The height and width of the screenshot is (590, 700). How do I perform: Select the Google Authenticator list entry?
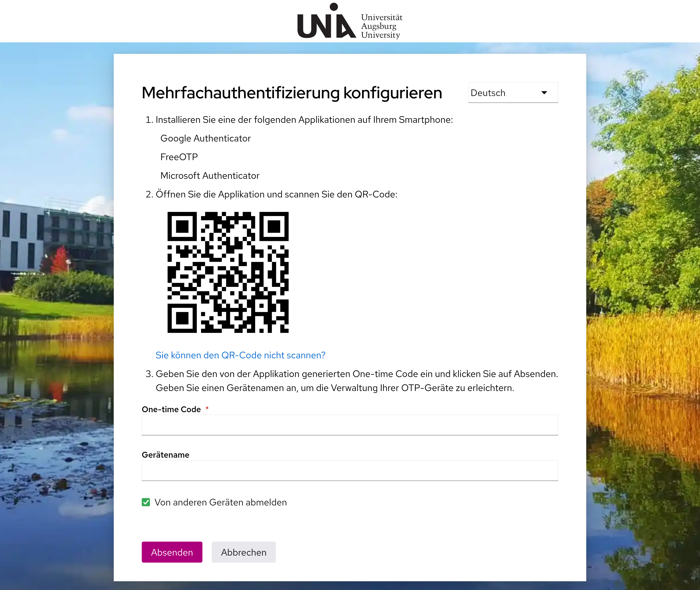coord(206,139)
